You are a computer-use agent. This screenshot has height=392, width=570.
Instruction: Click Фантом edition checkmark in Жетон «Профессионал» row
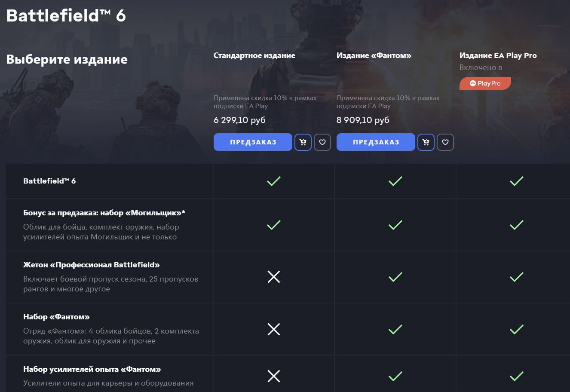pos(395,277)
